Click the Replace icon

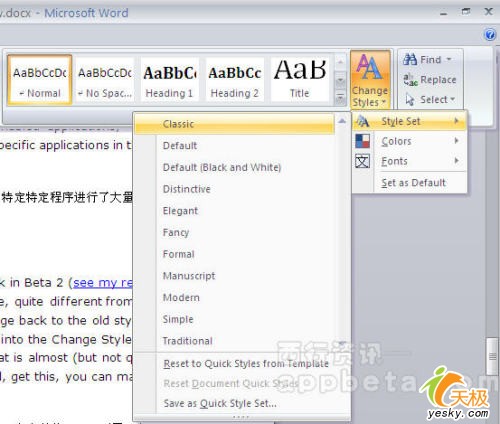pos(410,80)
